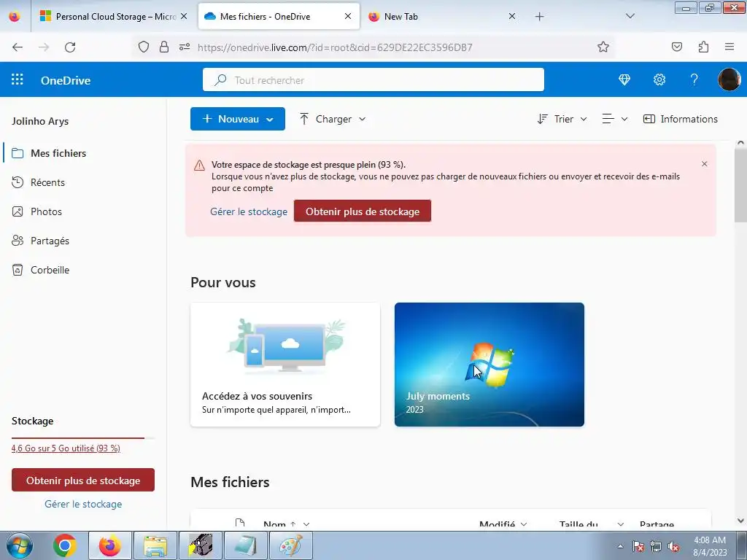Select Mes fichiers in the sidebar
This screenshot has height=560, width=747.
(58, 153)
